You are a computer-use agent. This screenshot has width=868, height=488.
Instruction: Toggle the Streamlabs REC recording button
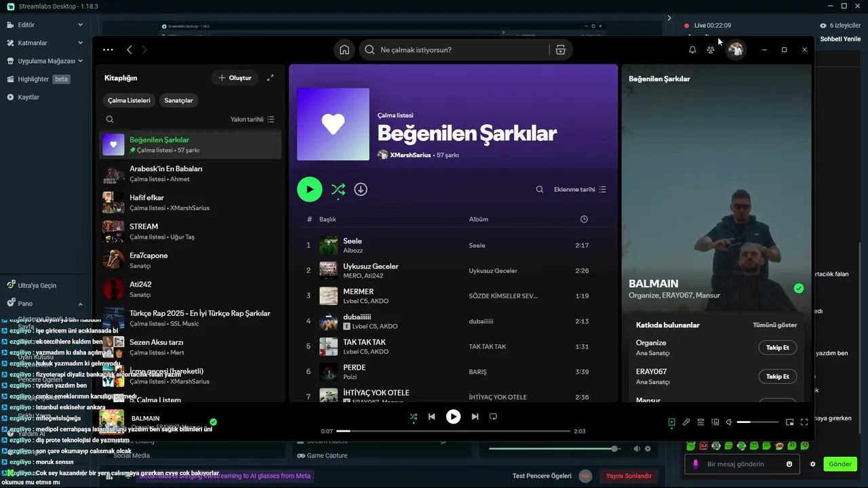(x=585, y=476)
